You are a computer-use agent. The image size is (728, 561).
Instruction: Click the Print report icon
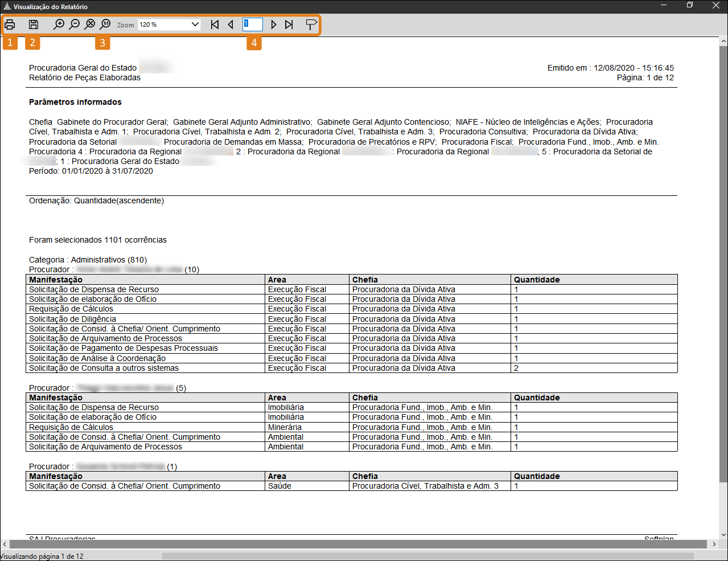coord(10,24)
